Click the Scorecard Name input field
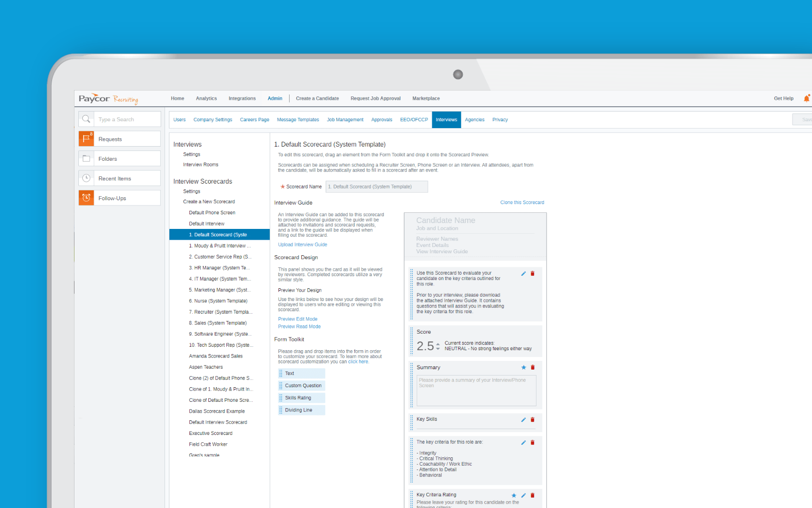812x508 pixels. click(x=377, y=187)
